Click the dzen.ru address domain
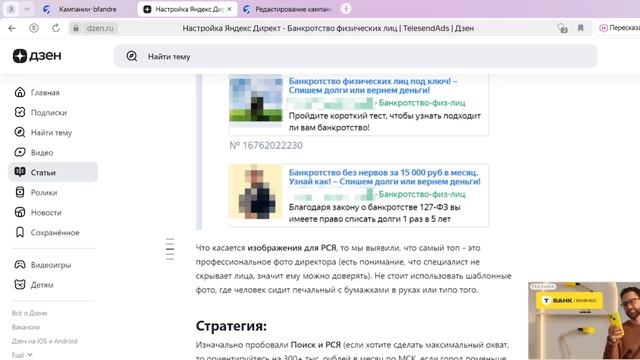Image resolution: width=640 pixels, height=360 pixels. [100, 28]
